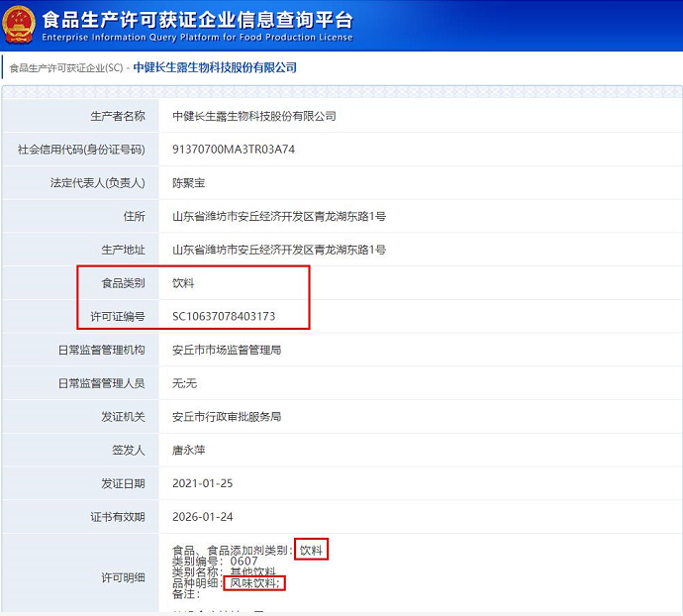Select value 安丘市市场监督管理局
Viewport: 683px width, 616px height.
(x=227, y=350)
